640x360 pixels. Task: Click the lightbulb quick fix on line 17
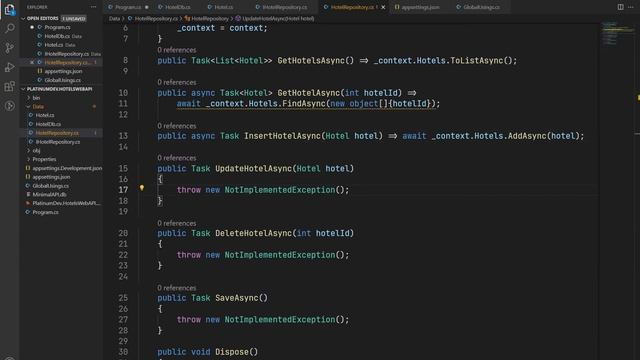pos(142,188)
